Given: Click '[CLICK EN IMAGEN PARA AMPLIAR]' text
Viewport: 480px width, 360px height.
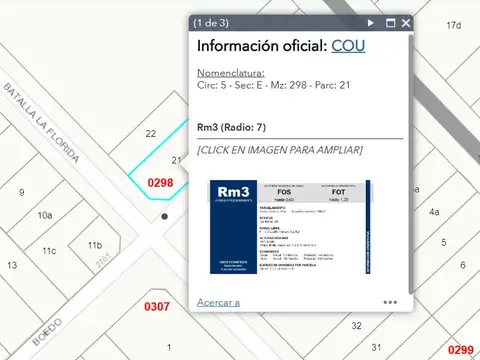Looking at the screenshot, I should pyautogui.click(x=280, y=150).
